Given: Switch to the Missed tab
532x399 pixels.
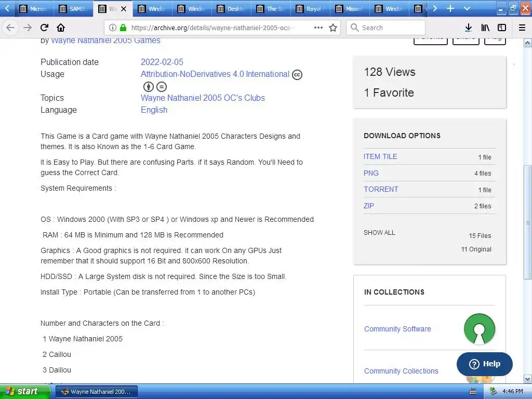Looking at the screenshot, I should [x=350, y=9].
